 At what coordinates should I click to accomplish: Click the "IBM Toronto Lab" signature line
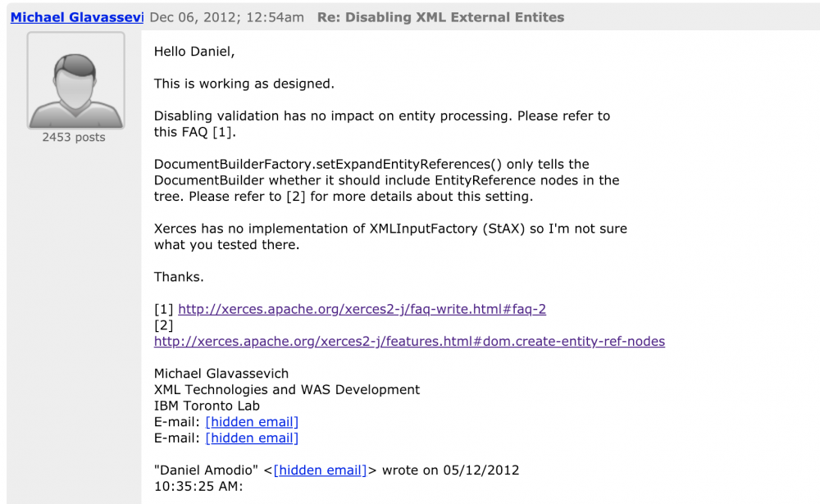pyautogui.click(x=207, y=406)
